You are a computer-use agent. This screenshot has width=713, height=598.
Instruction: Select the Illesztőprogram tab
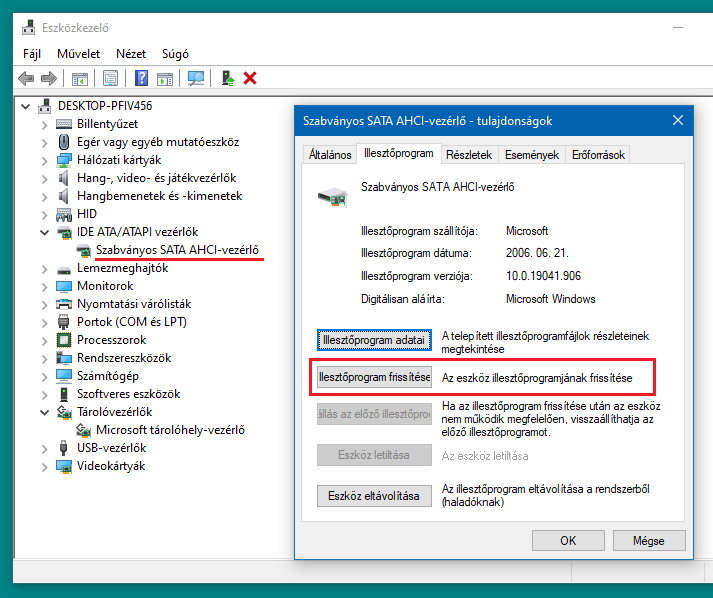click(398, 153)
